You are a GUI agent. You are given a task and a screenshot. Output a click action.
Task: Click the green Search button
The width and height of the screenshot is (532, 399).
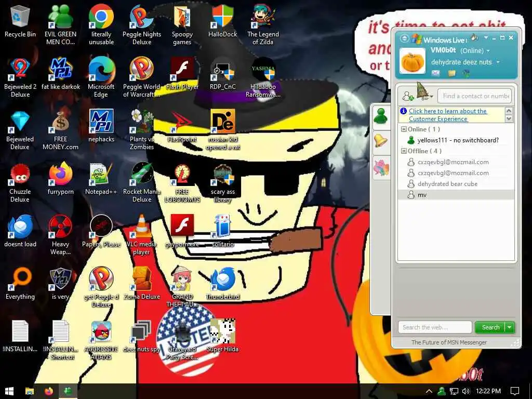coord(490,327)
